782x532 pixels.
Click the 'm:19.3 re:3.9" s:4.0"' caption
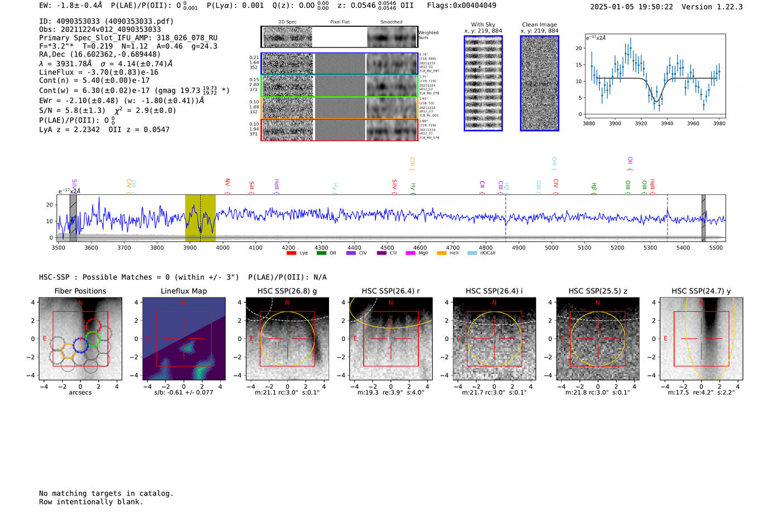point(391,392)
